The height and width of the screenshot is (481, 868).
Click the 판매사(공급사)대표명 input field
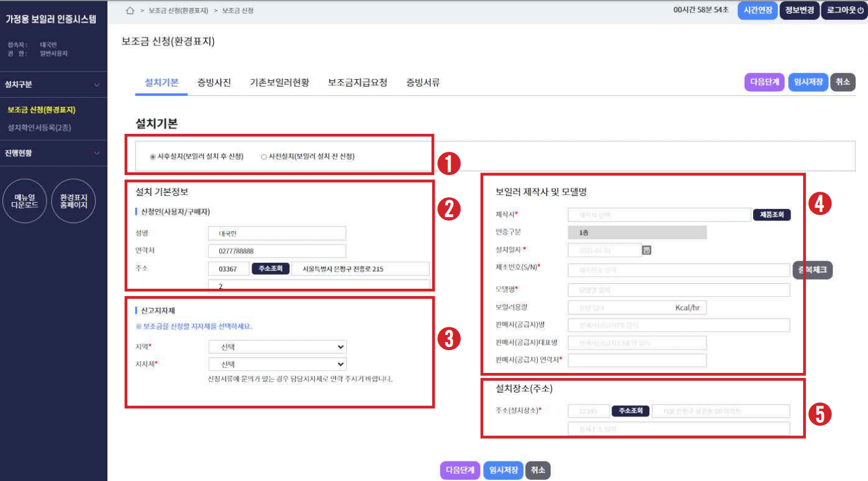[637, 343]
